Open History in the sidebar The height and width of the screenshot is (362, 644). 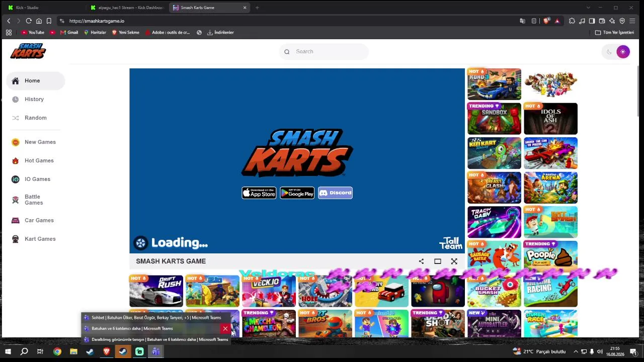(x=35, y=100)
